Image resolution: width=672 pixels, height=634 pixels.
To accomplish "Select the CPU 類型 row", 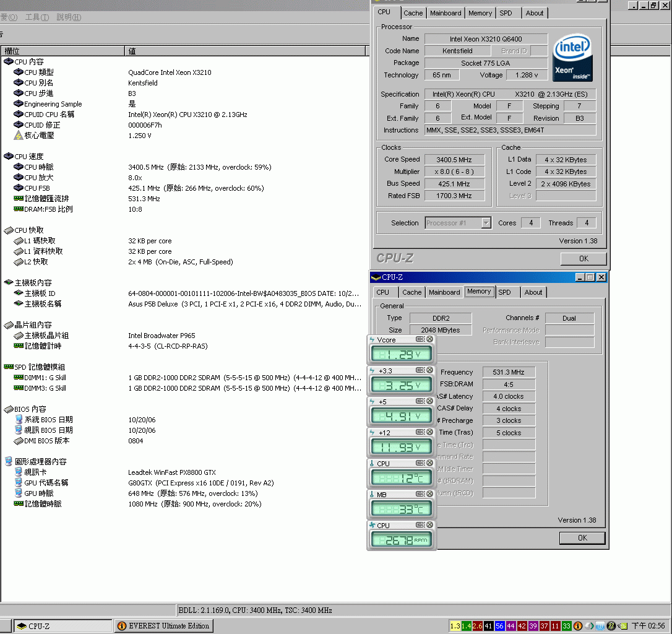I will [x=184, y=72].
